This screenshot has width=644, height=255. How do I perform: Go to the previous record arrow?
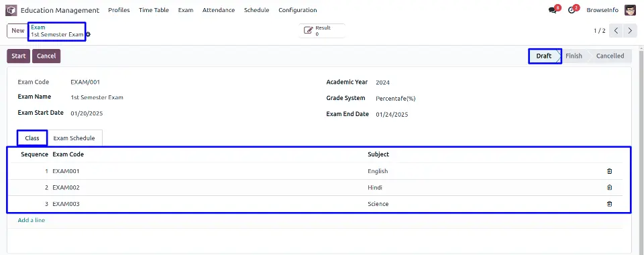[616, 31]
